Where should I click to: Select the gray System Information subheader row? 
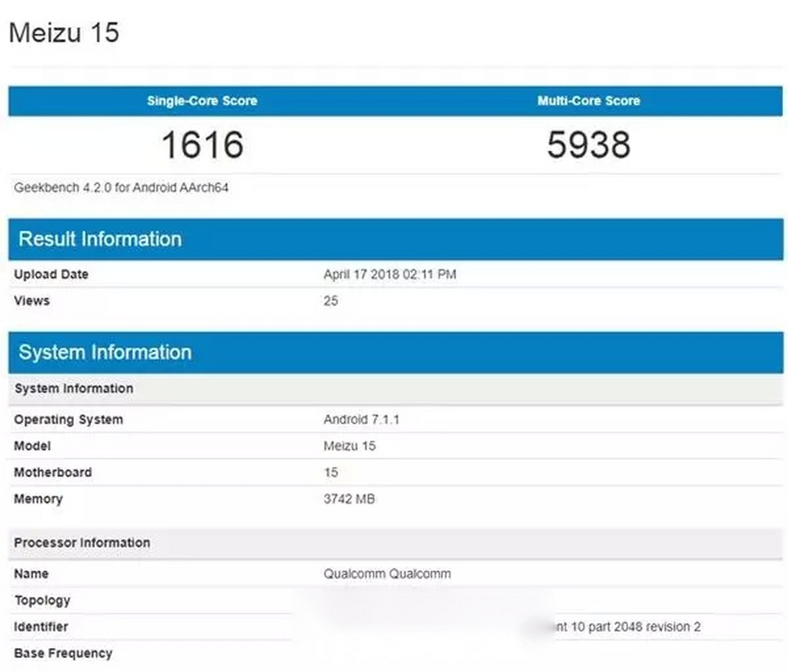[396, 389]
